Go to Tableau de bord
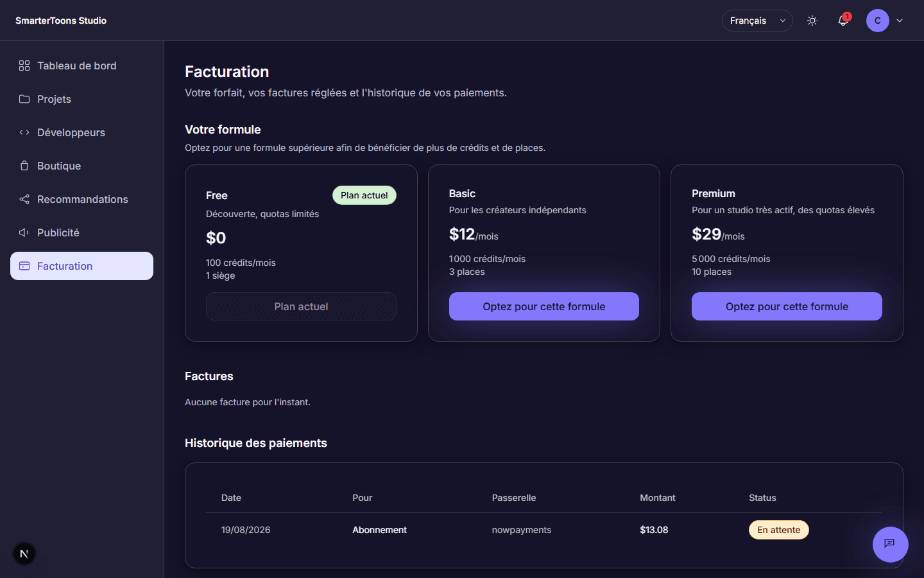 (81, 66)
